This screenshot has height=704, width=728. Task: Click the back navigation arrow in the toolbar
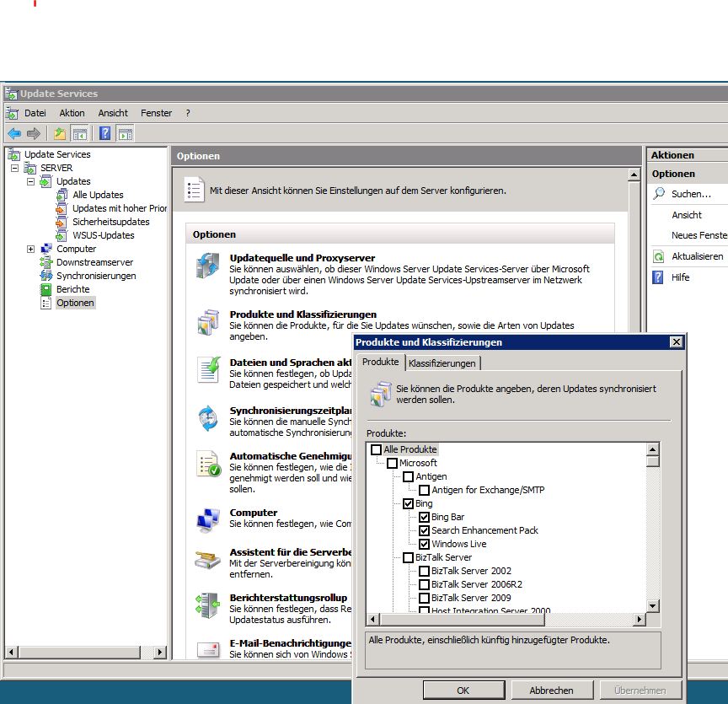pos(13,132)
